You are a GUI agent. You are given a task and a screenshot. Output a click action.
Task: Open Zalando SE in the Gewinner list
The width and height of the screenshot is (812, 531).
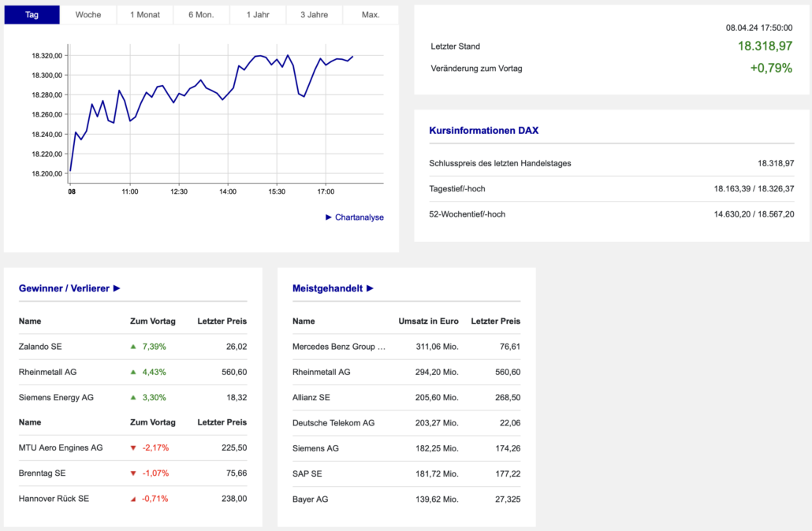40,347
